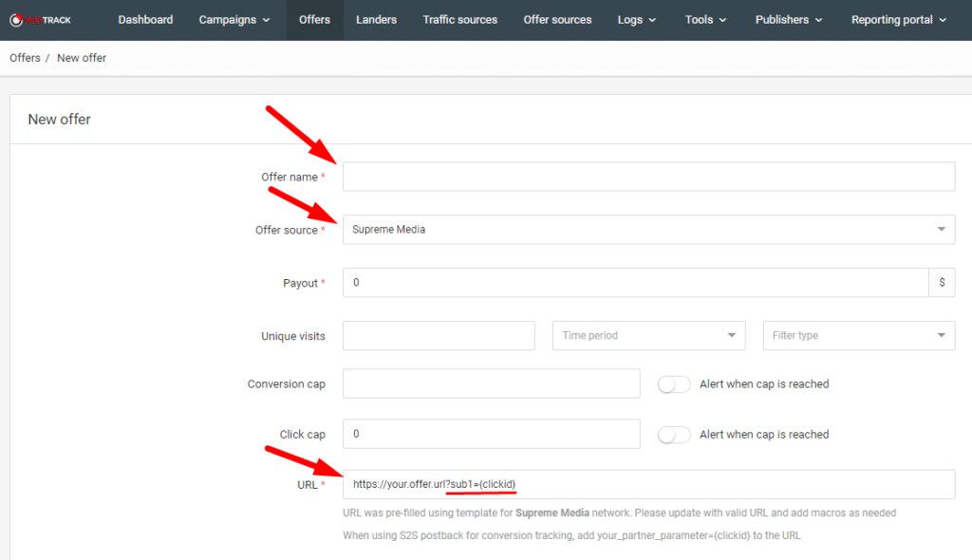This screenshot has height=560, width=972.
Task: Go to the Offers tab
Action: point(314,20)
